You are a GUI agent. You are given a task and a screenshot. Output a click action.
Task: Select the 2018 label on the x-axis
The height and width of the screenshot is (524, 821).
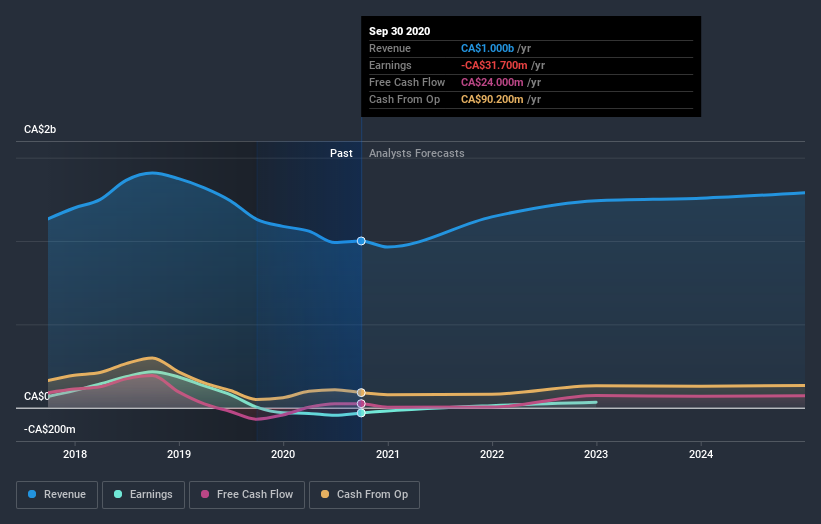tap(75, 454)
